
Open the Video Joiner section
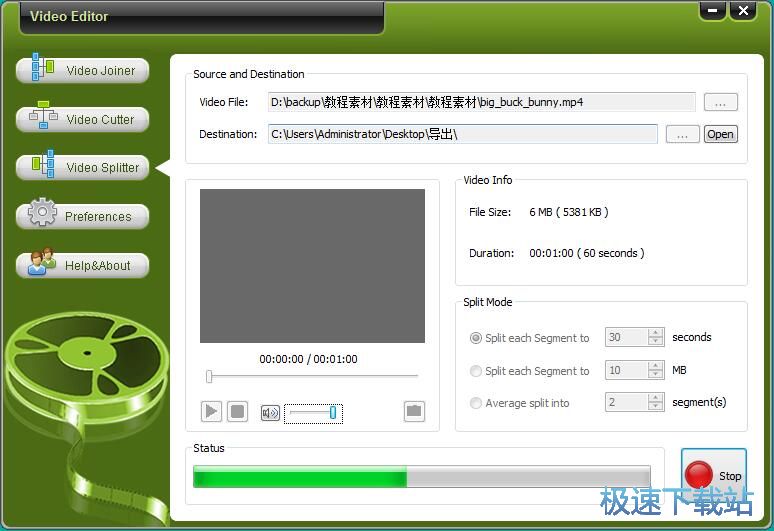click(x=82, y=71)
